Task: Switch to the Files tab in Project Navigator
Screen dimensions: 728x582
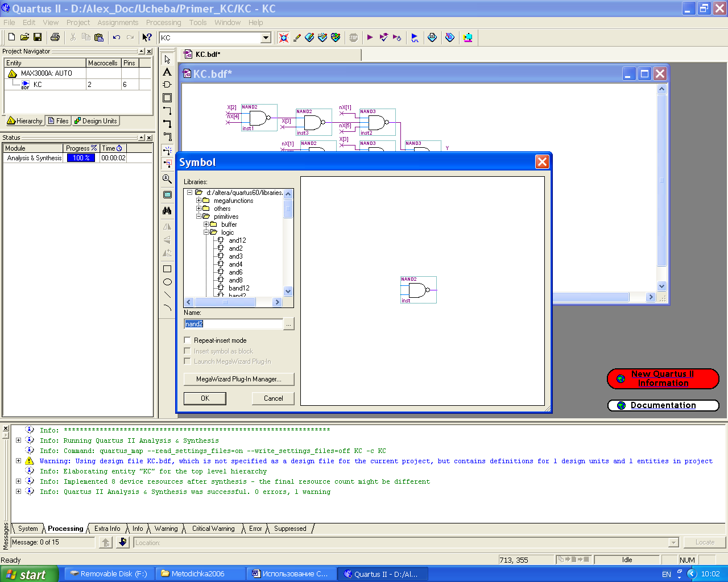Action: point(59,121)
